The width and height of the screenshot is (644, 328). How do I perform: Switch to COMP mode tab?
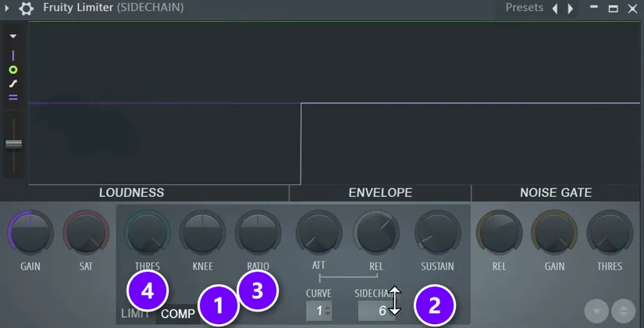(178, 314)
